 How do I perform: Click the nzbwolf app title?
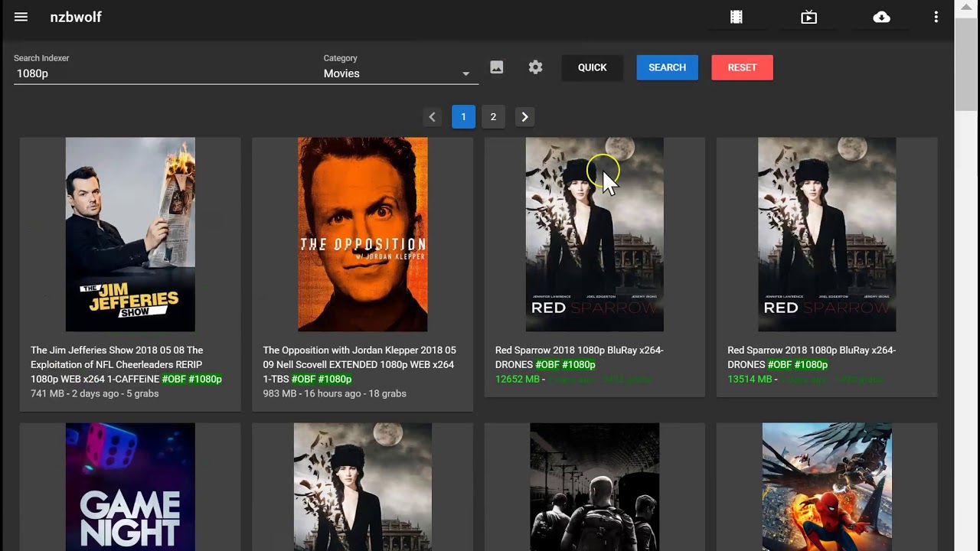(x=76, y=17)
